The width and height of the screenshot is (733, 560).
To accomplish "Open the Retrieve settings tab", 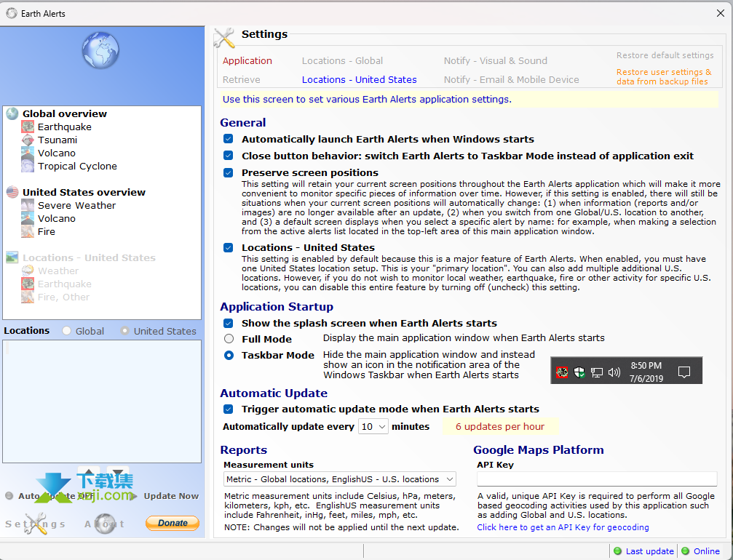I will coord(241,79).
